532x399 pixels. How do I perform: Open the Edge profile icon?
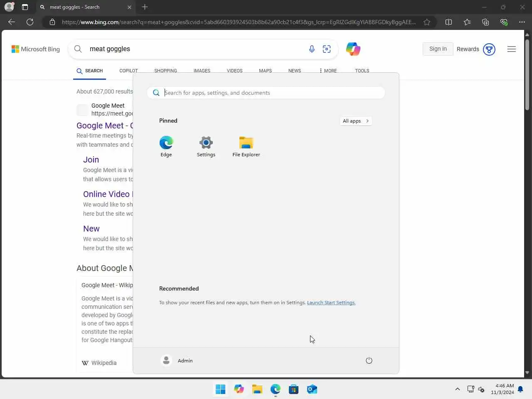tap(9, 7)
